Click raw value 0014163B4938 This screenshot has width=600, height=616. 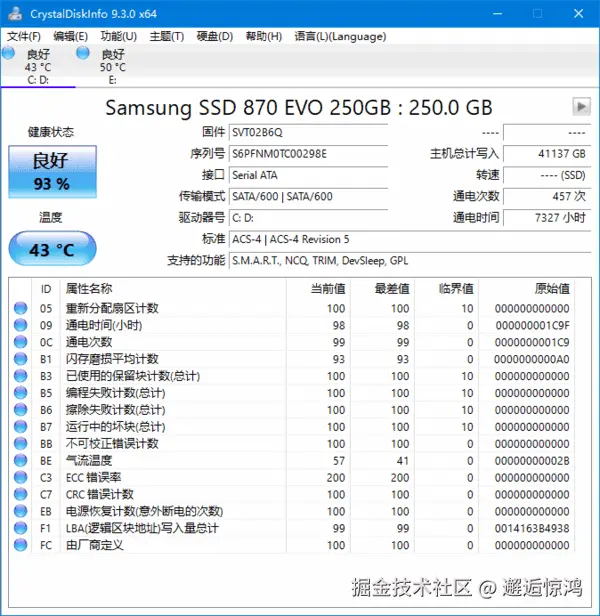coord(532,528)
